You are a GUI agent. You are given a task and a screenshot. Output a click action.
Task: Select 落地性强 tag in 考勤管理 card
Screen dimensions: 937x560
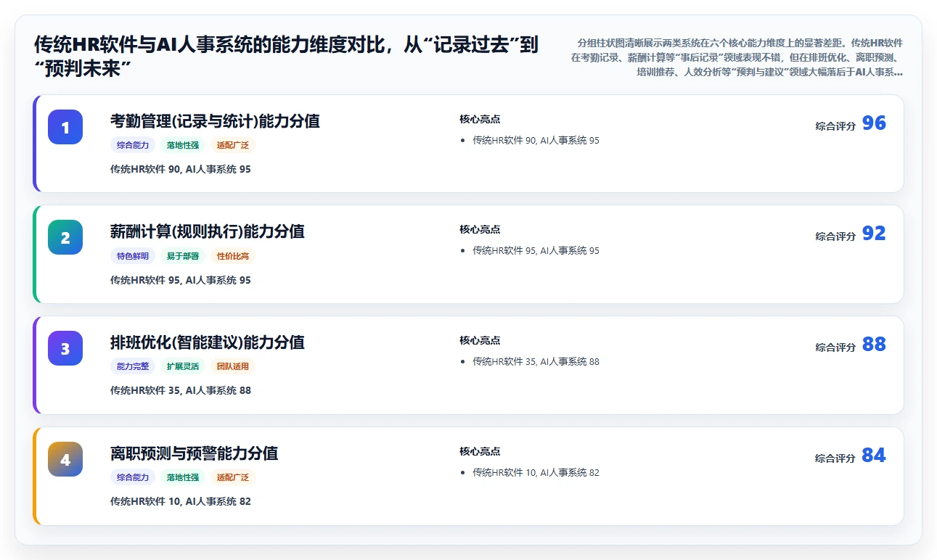tap(183, 145)
